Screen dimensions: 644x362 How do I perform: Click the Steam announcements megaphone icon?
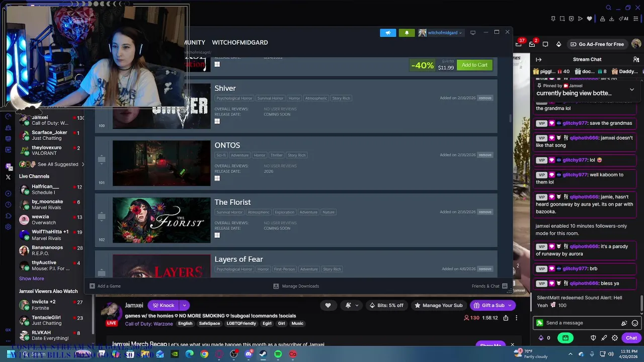click(387, 33)
